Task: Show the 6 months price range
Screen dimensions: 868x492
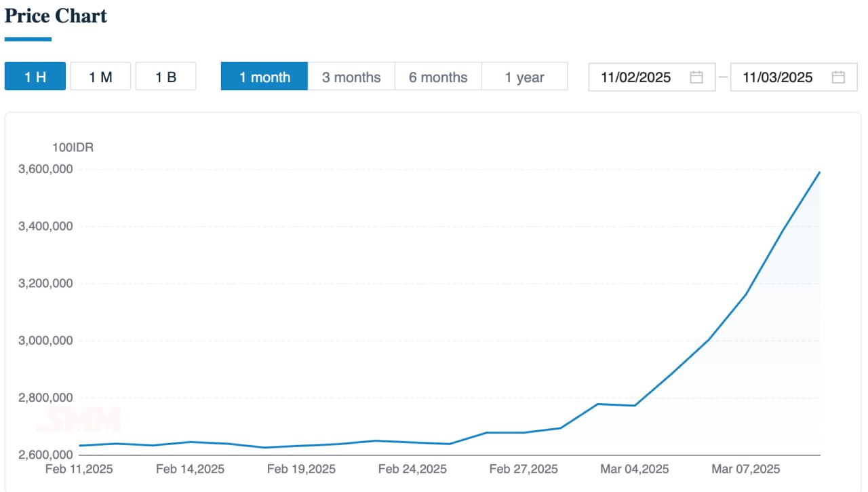Action: tap(438, 77)
